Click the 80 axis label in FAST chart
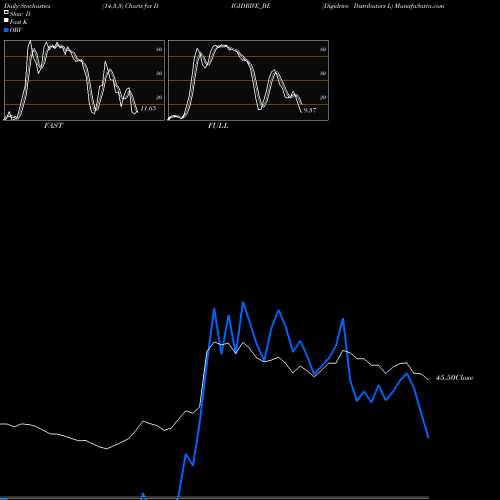Image resolution: width=500 pixels, height=500 pixels. point(159,49)
